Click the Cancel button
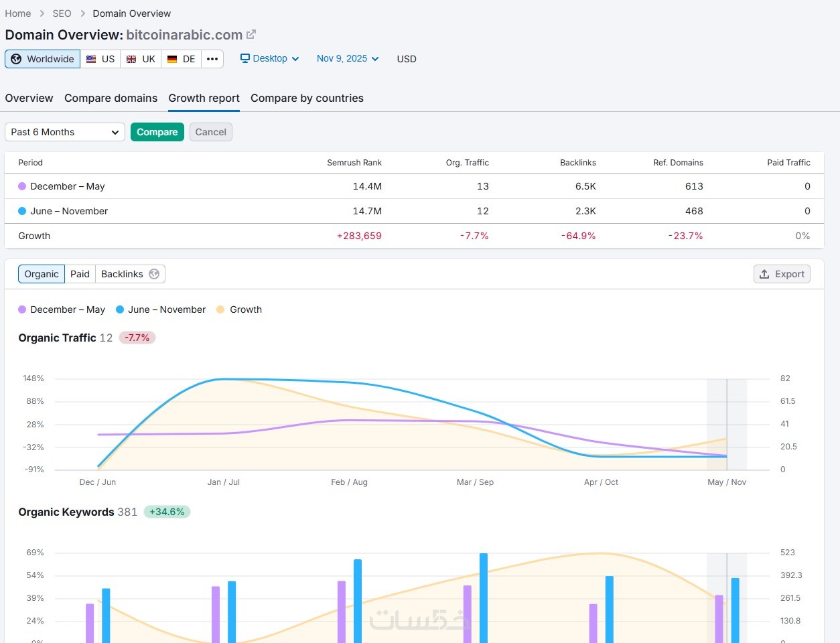 [x=211, y=132]
